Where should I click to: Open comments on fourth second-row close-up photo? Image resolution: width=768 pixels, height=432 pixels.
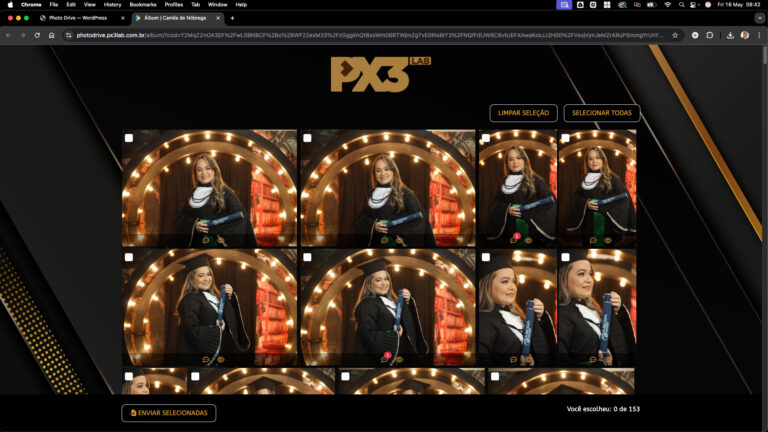(593, 360)
